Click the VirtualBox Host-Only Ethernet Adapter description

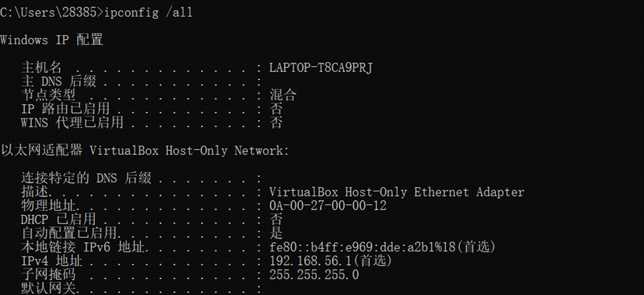tap(397, 192)
